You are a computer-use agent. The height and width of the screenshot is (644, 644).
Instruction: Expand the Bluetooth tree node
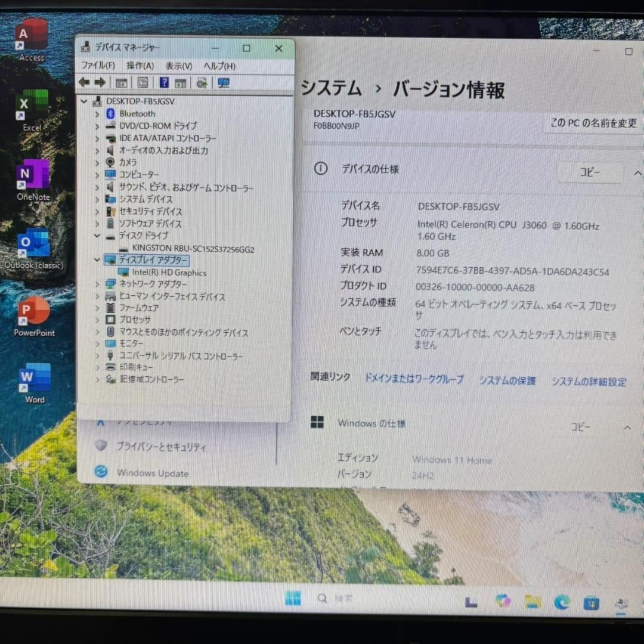(x=97, y=113)
